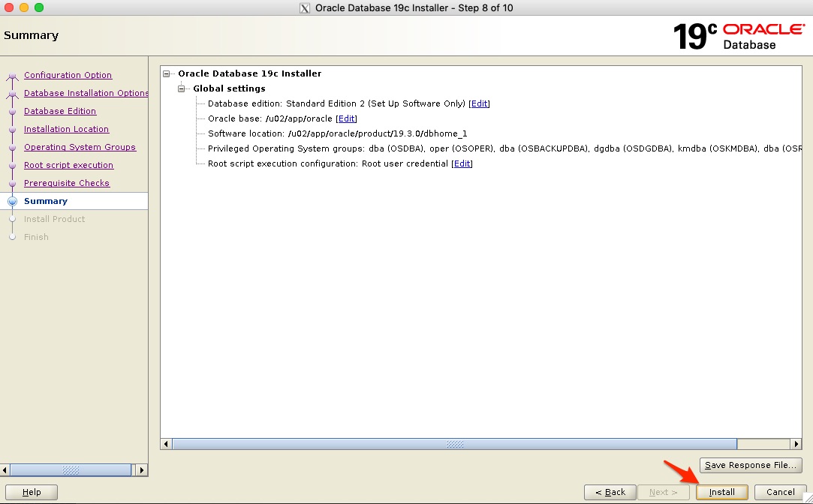Screen dimensions: 813x504
Task: Collapse the Global settings node
Action: coord(182,88)
